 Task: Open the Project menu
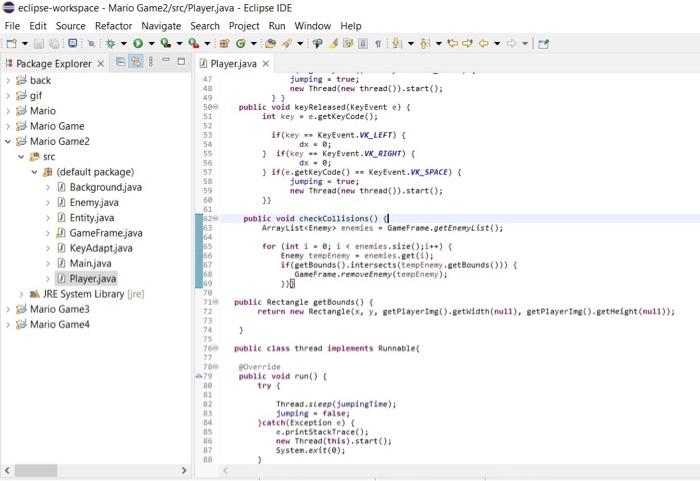pos(244,26)
